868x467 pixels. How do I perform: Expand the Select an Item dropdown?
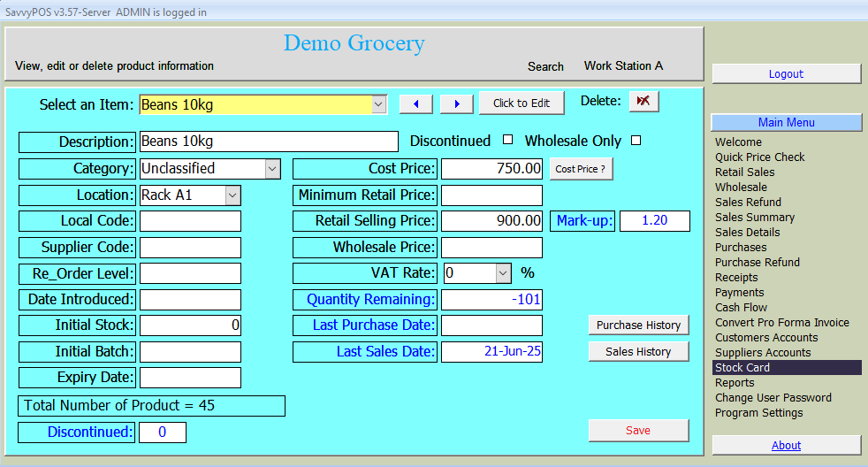[x=378, y=104]
